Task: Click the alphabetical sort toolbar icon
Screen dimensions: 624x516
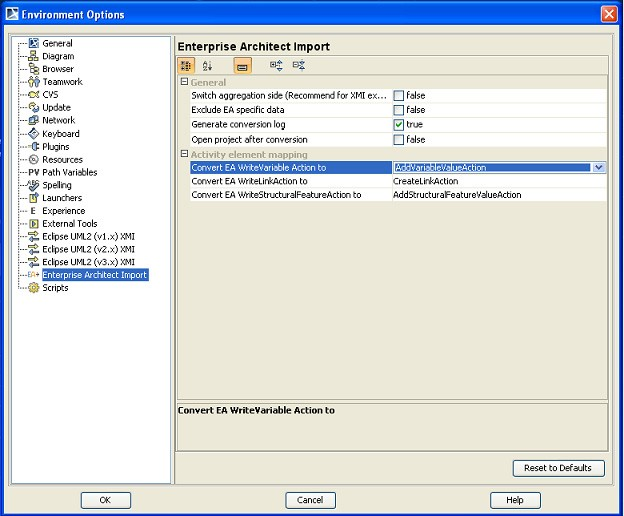Action: (208, 65)
